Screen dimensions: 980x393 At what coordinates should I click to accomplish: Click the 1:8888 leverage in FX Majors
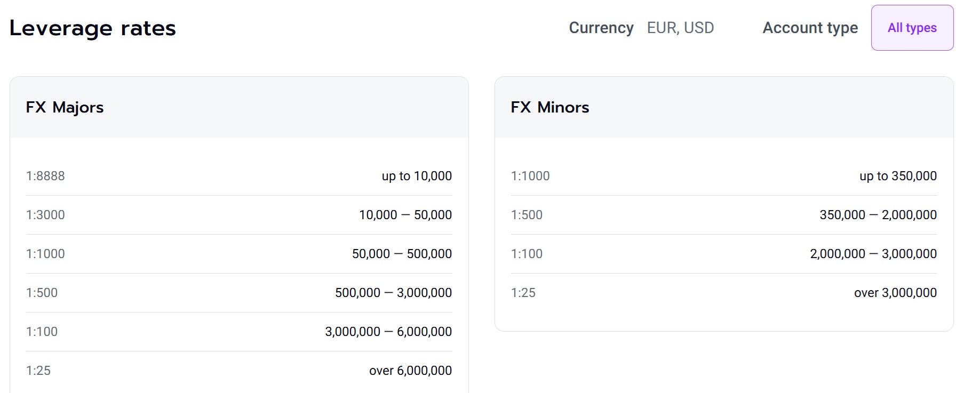pyautogui.click(x=45, y=176)
